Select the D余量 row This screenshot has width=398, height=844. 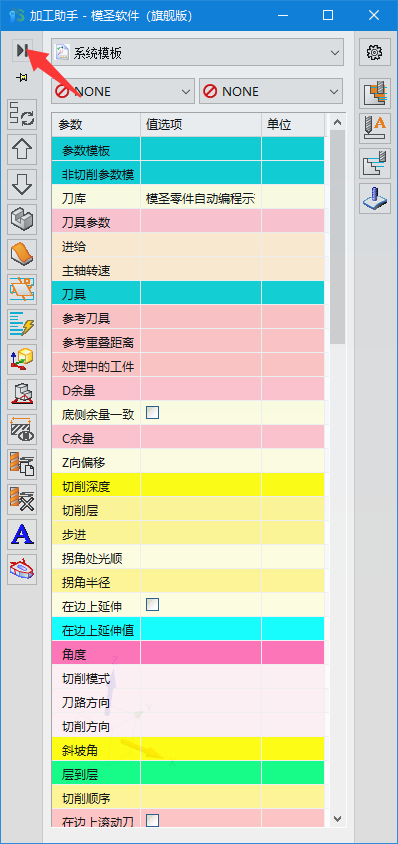pyautogui.click(x=188, y=389)
